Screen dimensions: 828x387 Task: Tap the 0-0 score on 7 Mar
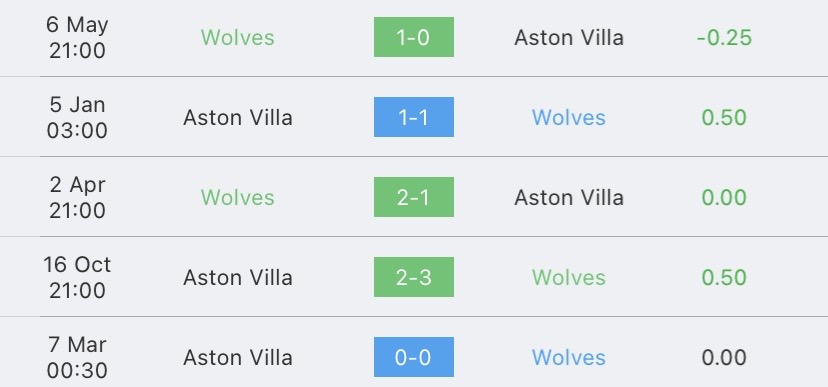click(413, 357)
